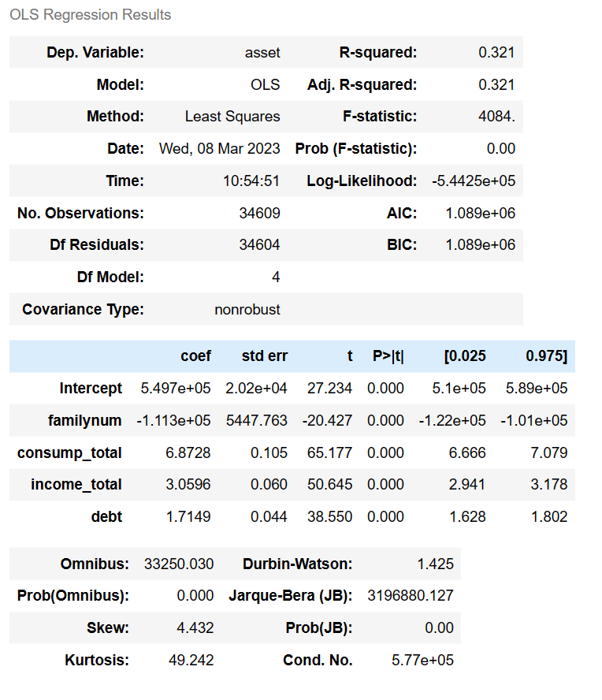Image resolution: width=602 pixels, height=700 pixels.
Task: Select the Log-Likelihood value
Action: click(474, 181)
